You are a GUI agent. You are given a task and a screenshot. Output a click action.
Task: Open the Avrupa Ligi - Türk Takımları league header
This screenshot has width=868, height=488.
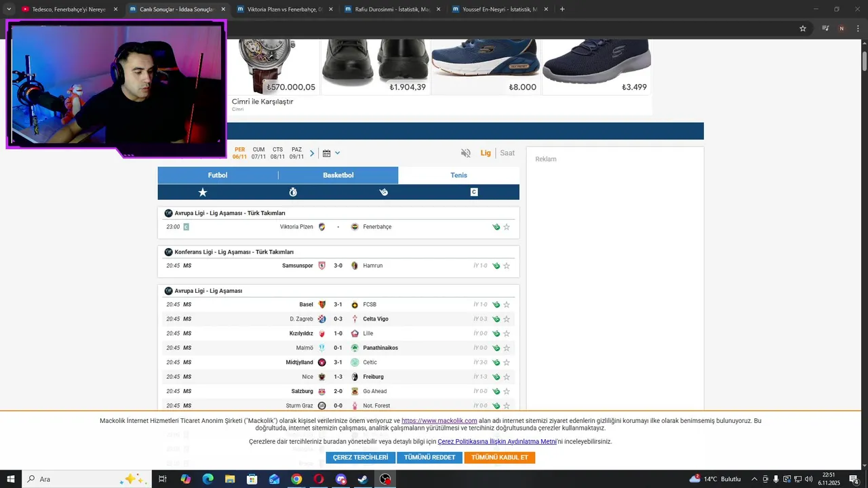230,213
